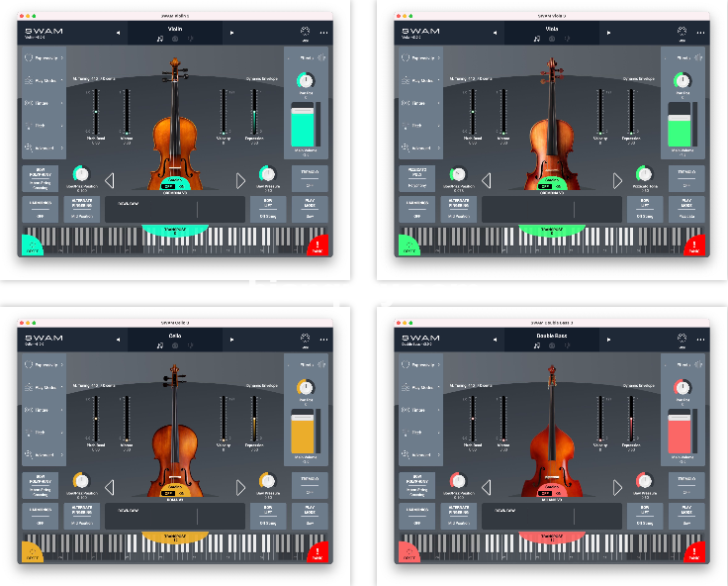Screen dimensions: 728x586
Task: Toggle Play Mode box in Cello window
Action: coord(310,516)
